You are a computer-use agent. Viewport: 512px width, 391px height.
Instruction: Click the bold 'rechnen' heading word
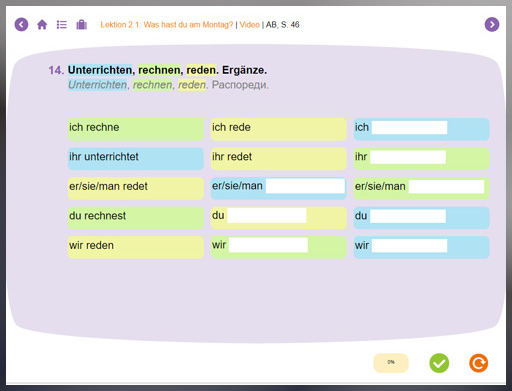(x=159, y=70)
